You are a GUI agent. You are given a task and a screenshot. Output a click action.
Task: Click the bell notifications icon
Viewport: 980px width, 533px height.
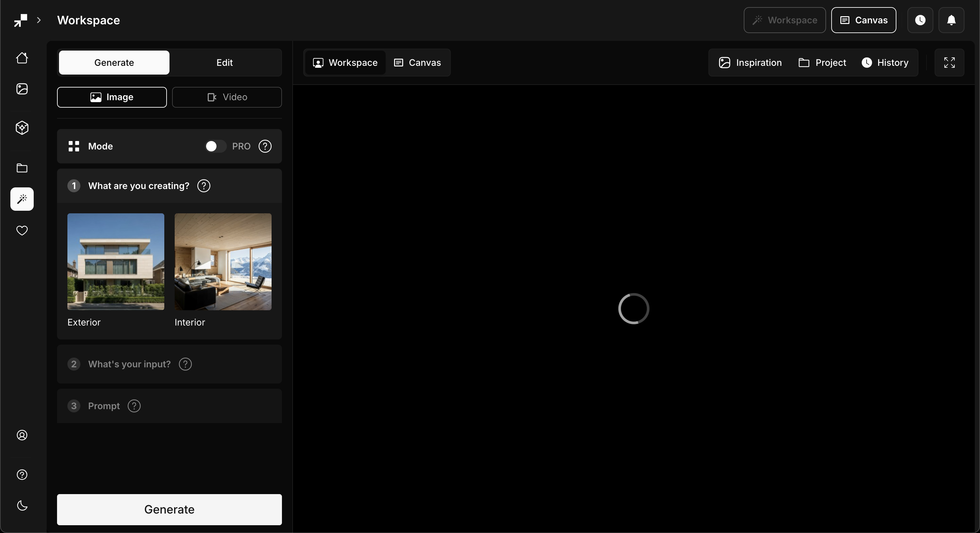point(951,20)
